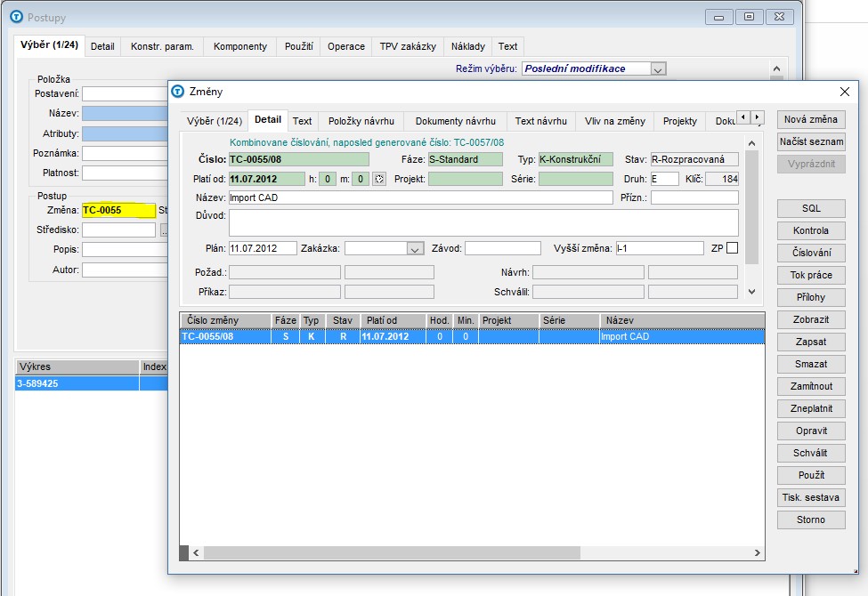
Task: Open Použití tab in Postupy
Action: click(x=299, y=46)
